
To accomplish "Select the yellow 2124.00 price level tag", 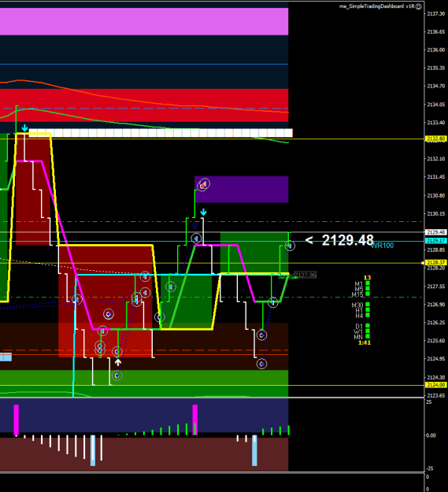I will 435,385.
